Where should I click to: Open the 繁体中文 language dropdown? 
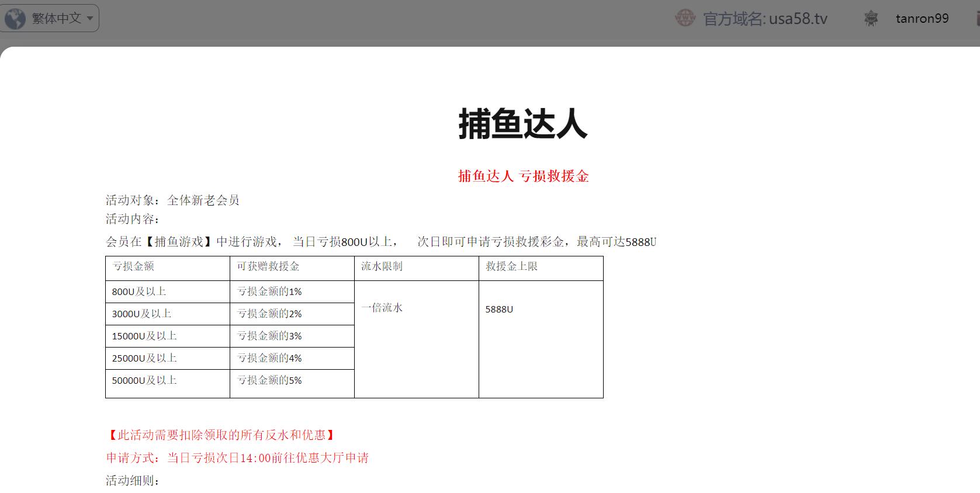click(x=50, y=18)
